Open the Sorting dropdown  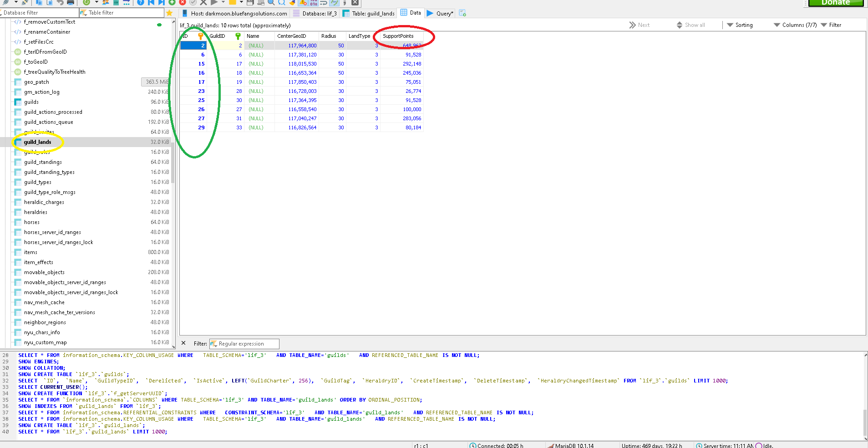(740, 25)
